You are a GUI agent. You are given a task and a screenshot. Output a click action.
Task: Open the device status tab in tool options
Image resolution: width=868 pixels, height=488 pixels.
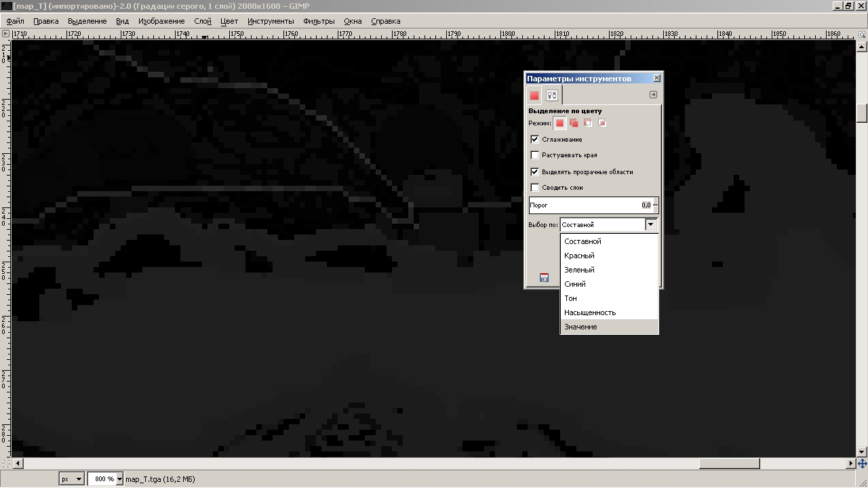pos(552,96)
